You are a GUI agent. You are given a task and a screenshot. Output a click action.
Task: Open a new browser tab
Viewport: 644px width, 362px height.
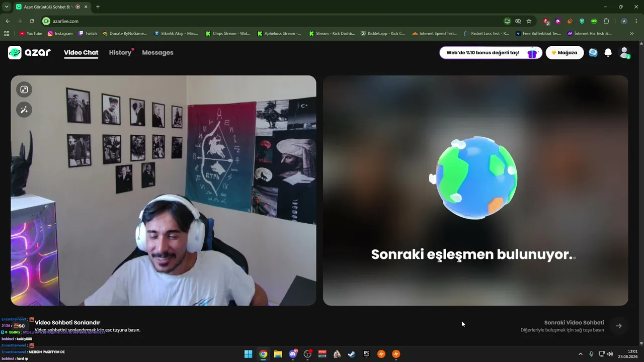pos(98,7)
